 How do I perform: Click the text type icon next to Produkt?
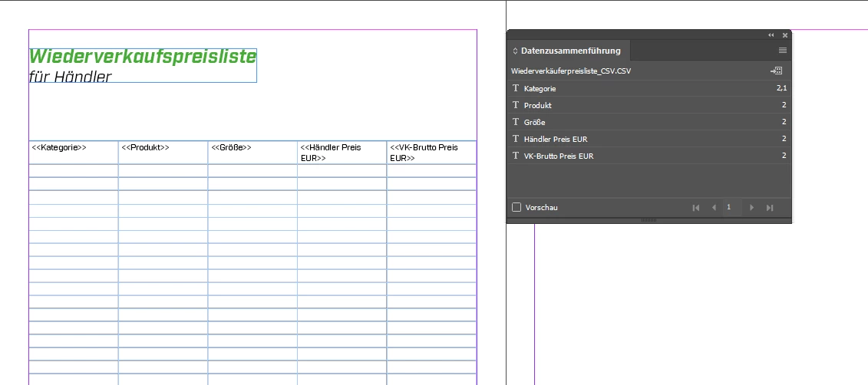point(516,105)
